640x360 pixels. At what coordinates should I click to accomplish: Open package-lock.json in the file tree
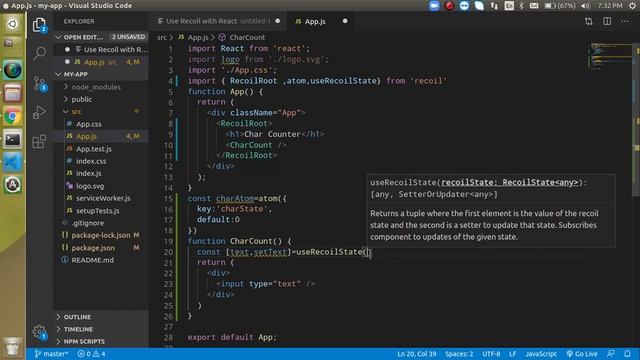100,236
